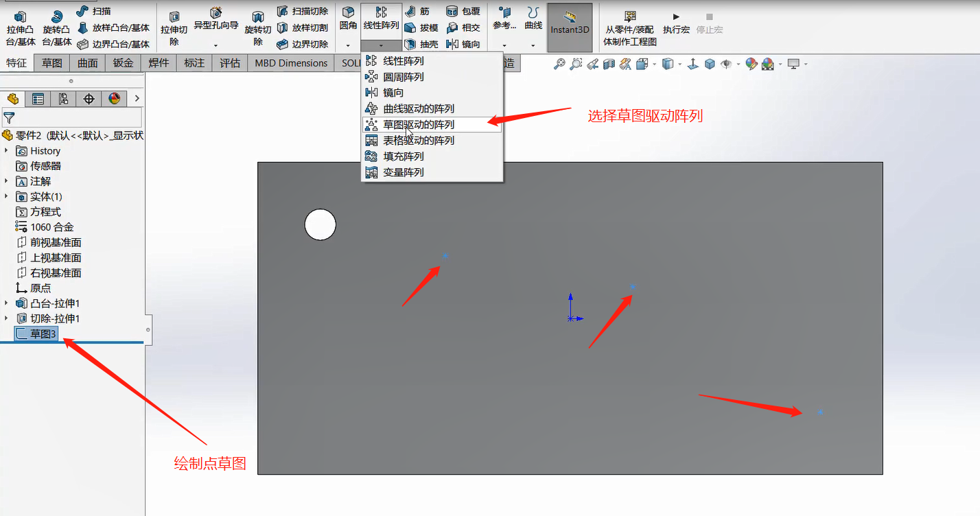The width and height of the screenshot is (980, 516).
Task: Switch to the 焊件 weldments tab
Action: (x=159, y=63)
